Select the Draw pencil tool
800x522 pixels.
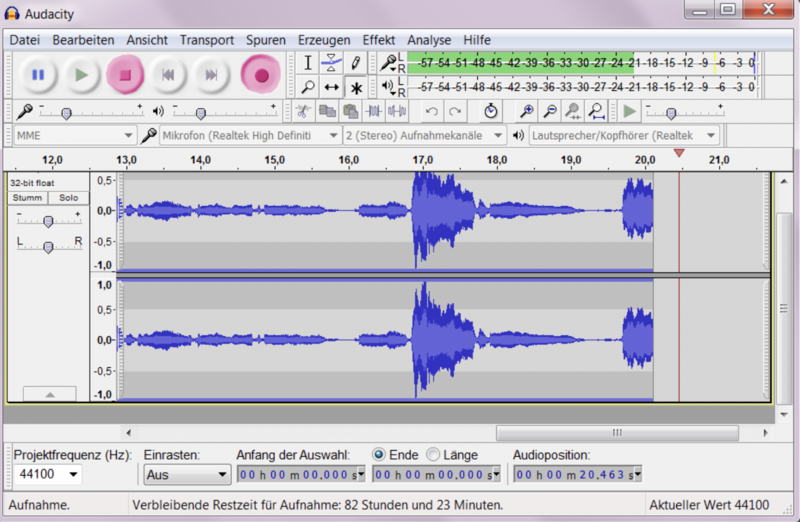tap(355, 62)
